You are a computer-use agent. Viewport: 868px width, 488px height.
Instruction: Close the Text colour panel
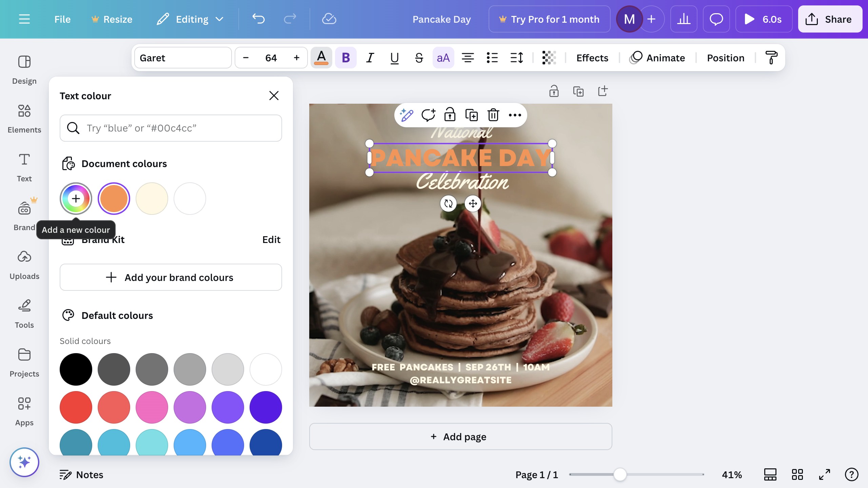coord(274,96)
